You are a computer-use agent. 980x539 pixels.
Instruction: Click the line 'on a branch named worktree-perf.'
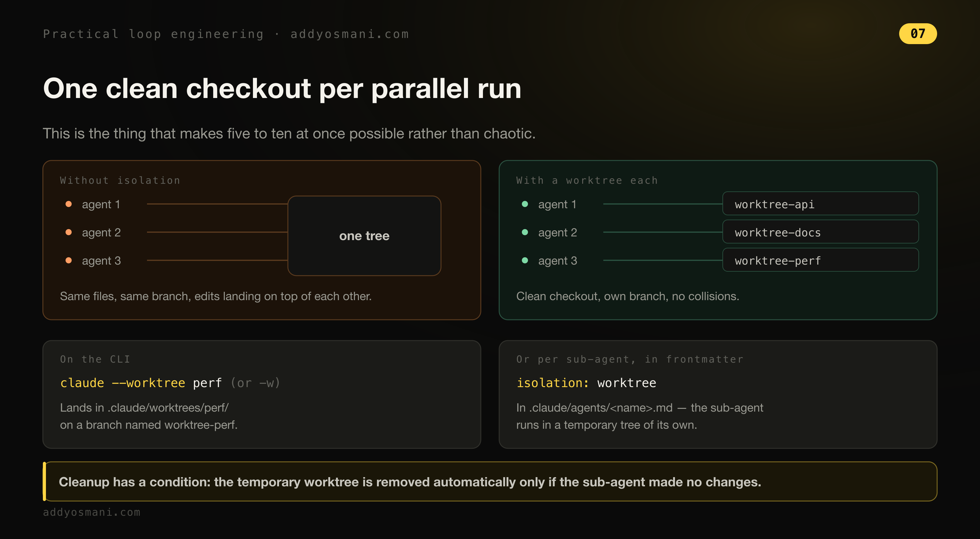[x=149, y=425]
